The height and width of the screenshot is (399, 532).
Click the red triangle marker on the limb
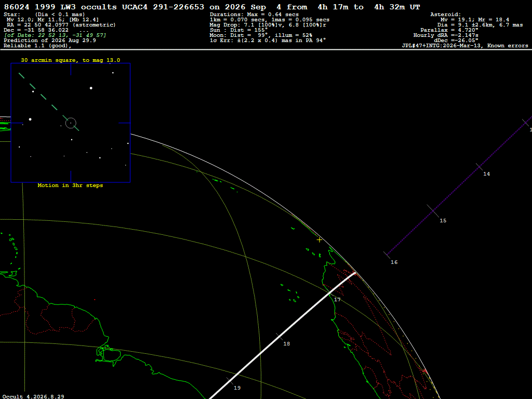[x=424, y=371]
